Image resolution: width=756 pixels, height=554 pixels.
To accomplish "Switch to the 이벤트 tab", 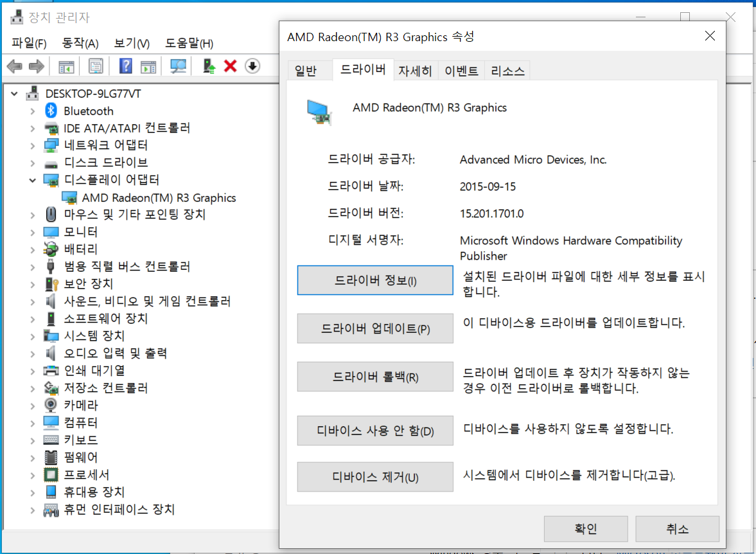I will point(461,71).
